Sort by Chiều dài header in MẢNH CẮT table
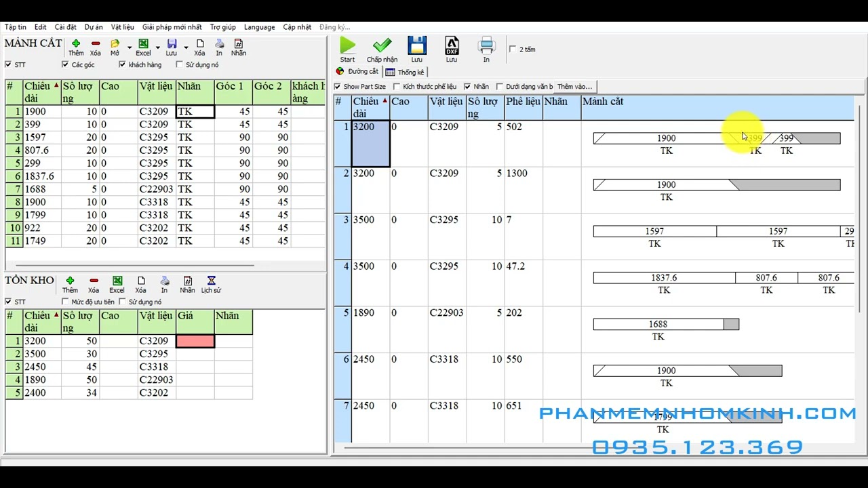 [x=41, y=92]
